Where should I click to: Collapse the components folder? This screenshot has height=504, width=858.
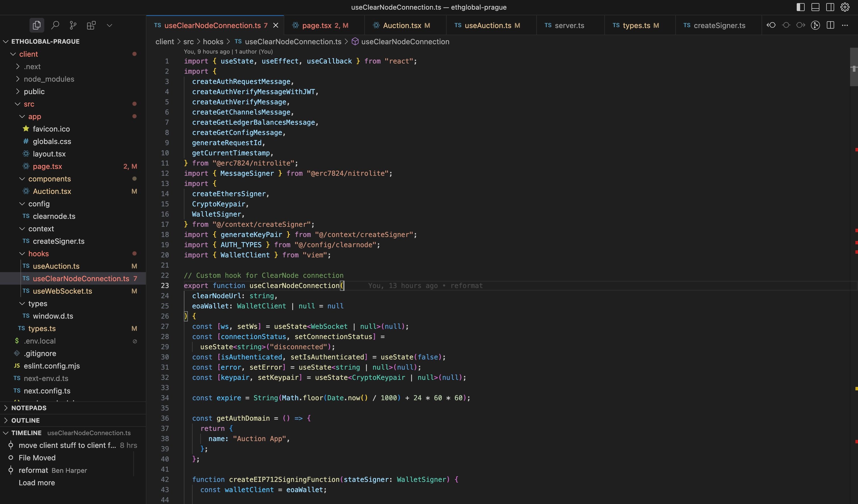pyautogui.click(x=73, y=179)
